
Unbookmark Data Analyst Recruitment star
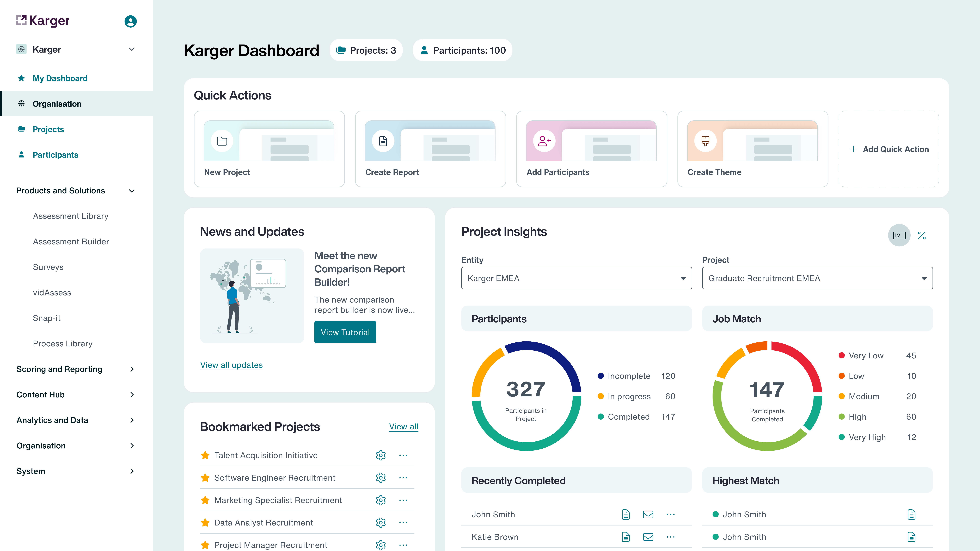pos(205,522)
